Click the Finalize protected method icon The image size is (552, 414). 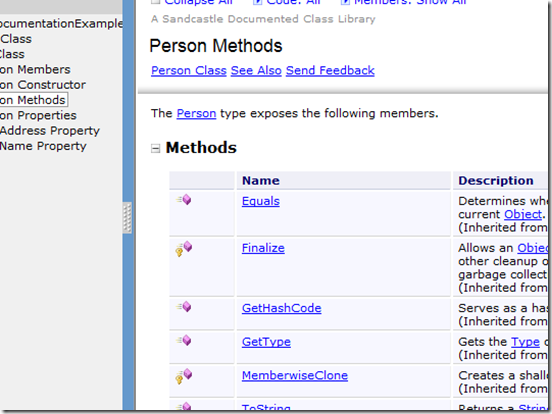[183, 249]
